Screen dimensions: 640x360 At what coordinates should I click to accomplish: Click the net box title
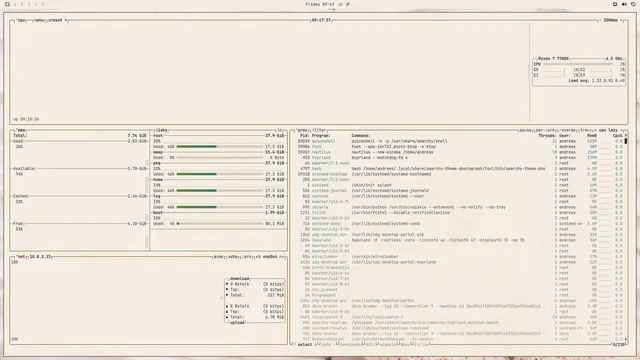pyautogui.click(x=21, y=257)
